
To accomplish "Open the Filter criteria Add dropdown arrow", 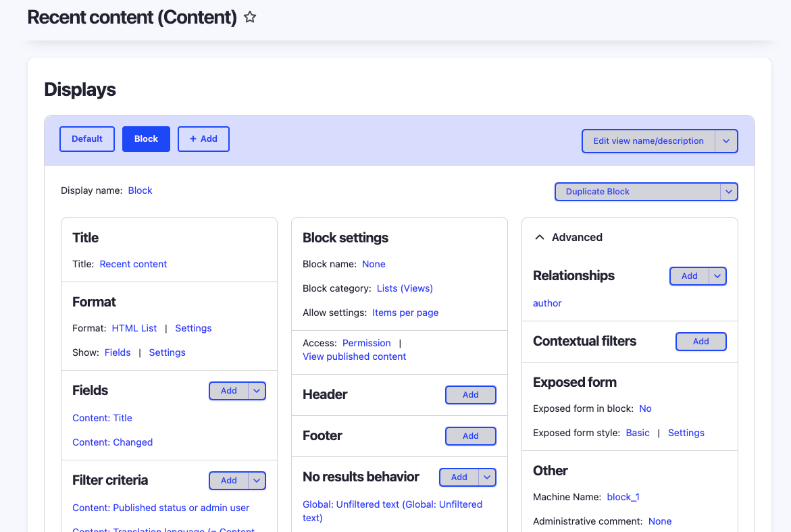I will [257, 481].
